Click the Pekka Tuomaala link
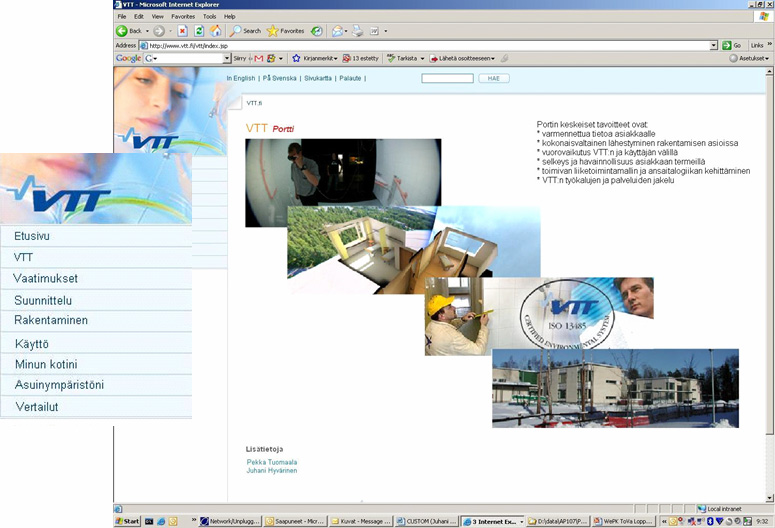 pos(272,462)
